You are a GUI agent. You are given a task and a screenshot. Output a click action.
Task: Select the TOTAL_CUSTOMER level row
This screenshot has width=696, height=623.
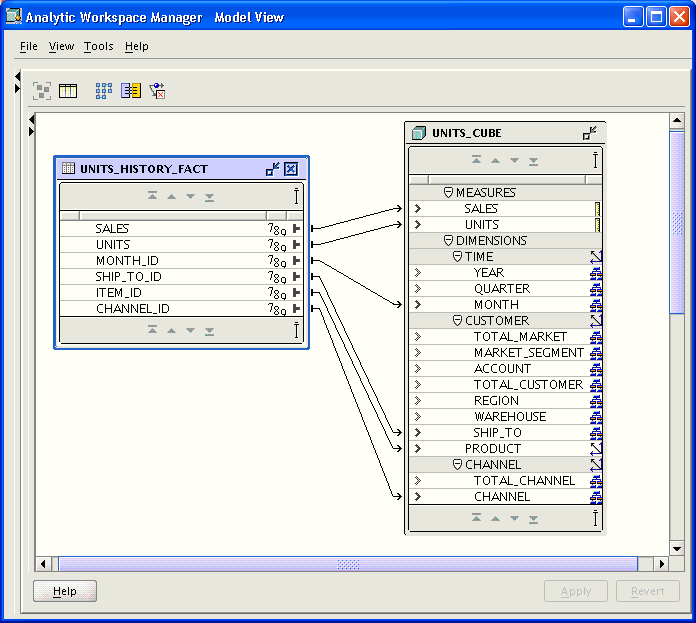click(506, 385)
